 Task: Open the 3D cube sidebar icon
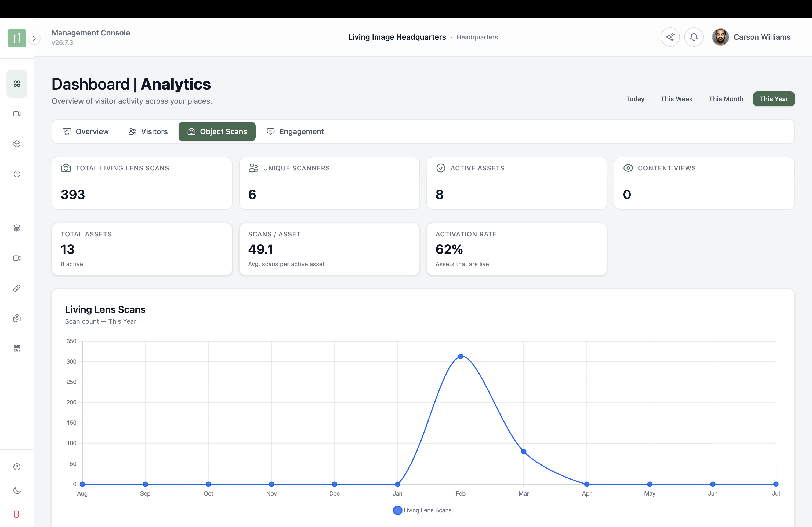point(17,144)
